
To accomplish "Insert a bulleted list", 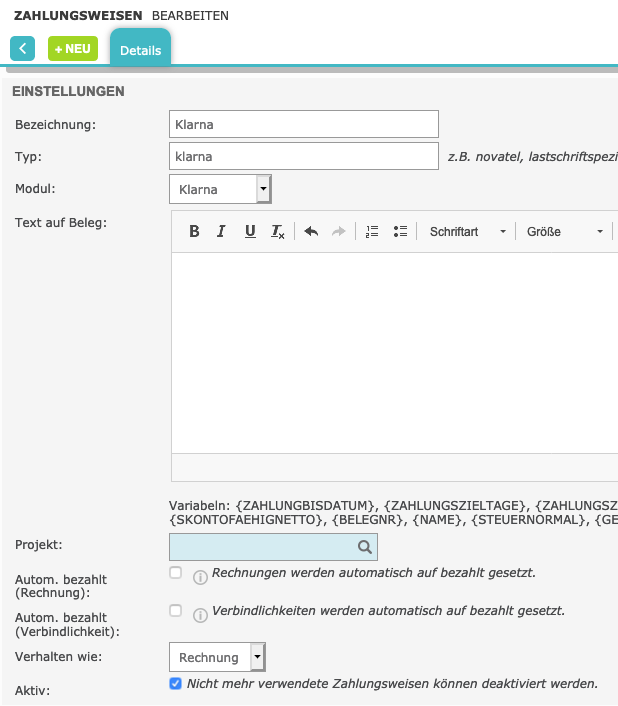I will (x=400, y=231).
